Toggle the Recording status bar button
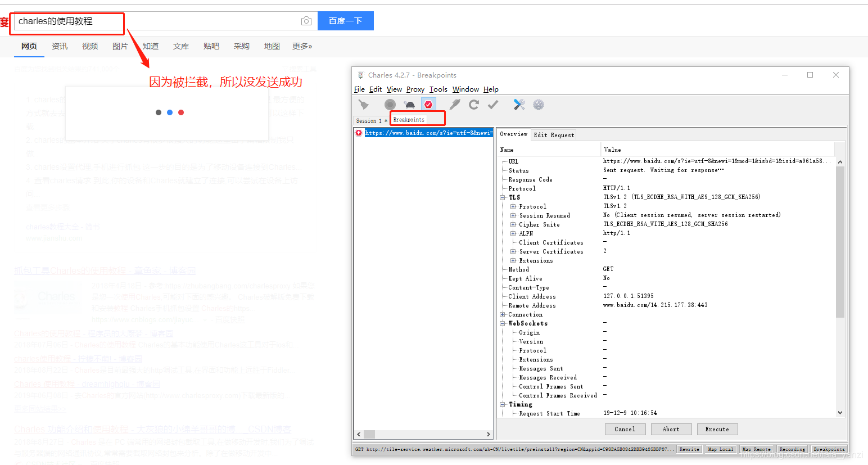This screenshot has height=465, width=868. coord(792,449)
